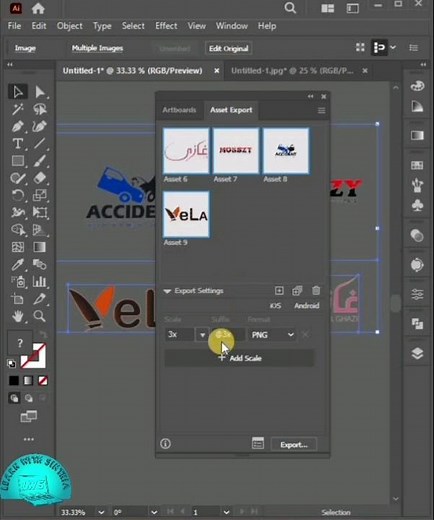Screen dimensions: 434x520
Task: Open Multiple Images link
Action: pyautogui.click(x=97, y=48)
